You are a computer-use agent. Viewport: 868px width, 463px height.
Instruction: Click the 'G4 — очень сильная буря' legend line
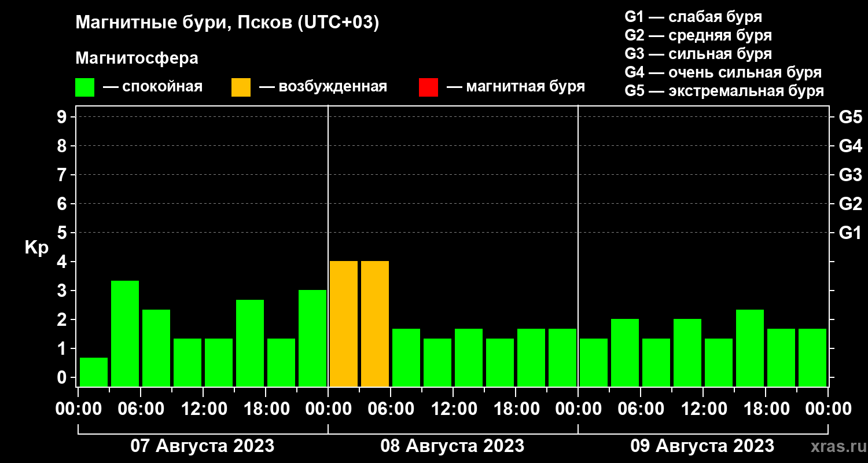(x=723, y=72)
